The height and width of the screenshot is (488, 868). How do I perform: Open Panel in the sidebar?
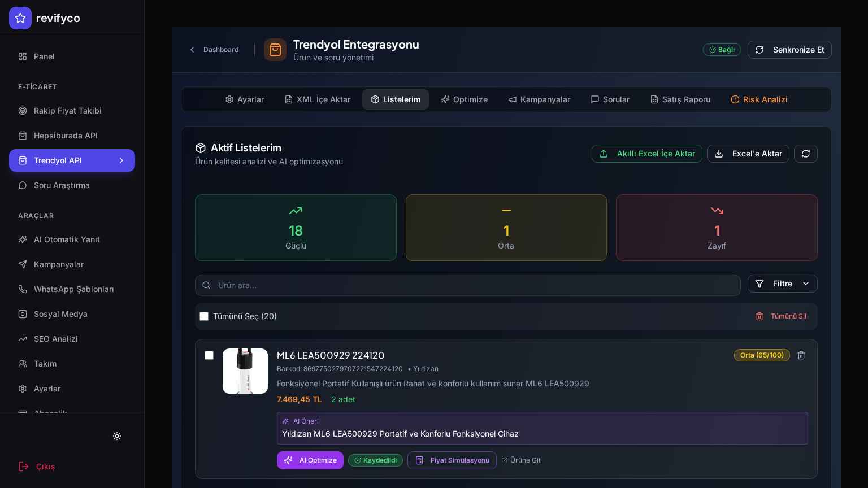[x=72, y=56]
